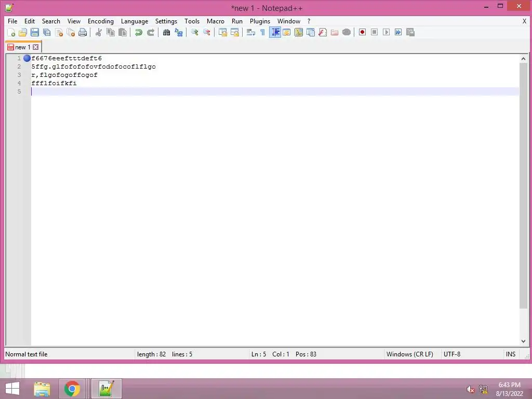The width and height of the screenshot is (532, 399).
Task: Place cursor in text 'fffIfoifkfi'
Action: point(54,83)
